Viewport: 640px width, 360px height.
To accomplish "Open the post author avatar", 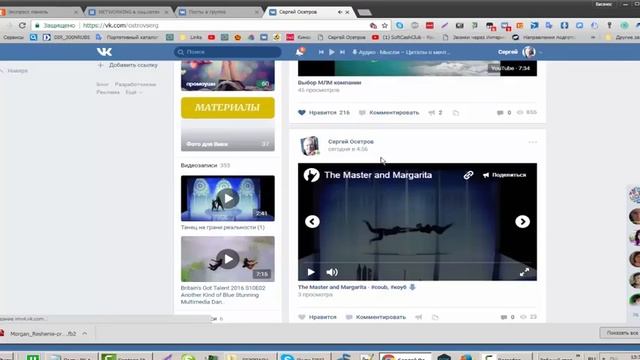I will click(x=310, y=146).
